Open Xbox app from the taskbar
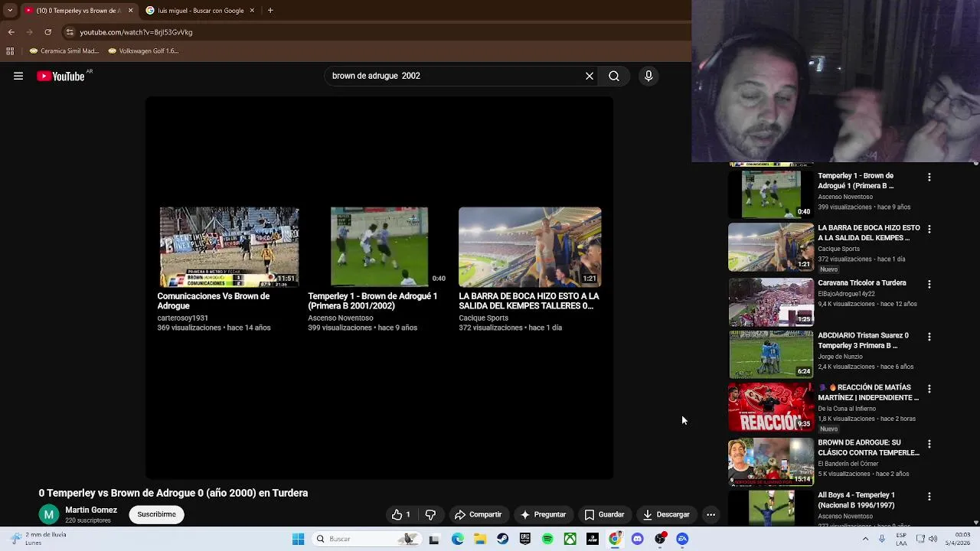The width and height of the screenshot is (980, 551). click(570, 539)
